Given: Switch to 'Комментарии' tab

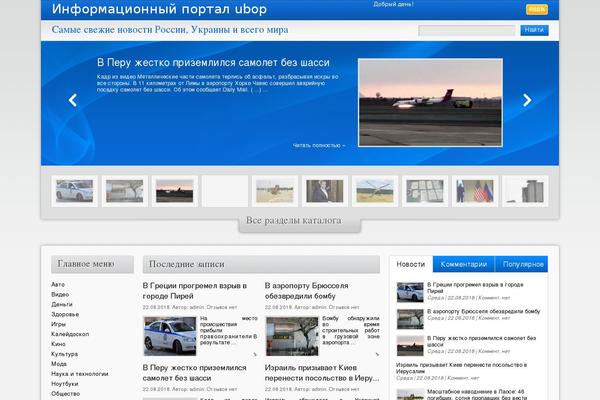Looking at the screenshot, I should pos(464,264).
